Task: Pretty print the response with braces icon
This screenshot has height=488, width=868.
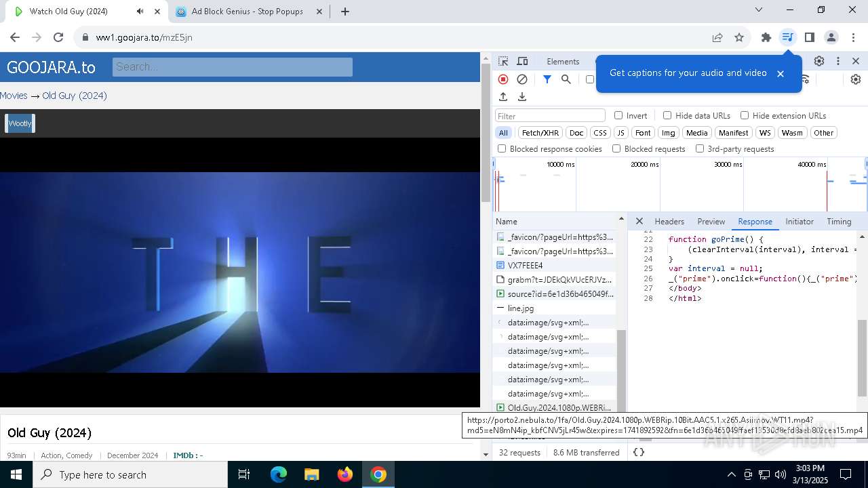Action: coord(638,452)
